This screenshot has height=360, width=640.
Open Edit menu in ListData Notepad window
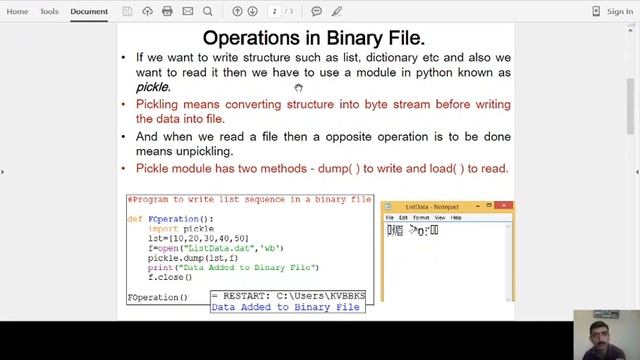[x=403, y=218]
